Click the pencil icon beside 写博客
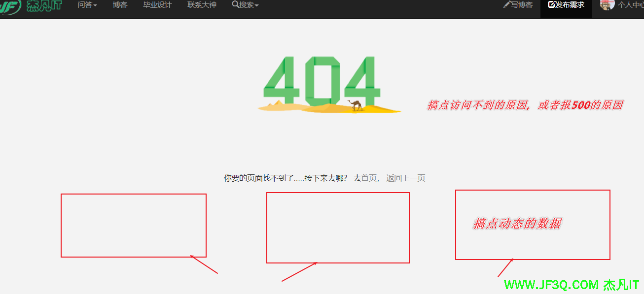The width and height of the screenshot is (644, 294). 506,4
